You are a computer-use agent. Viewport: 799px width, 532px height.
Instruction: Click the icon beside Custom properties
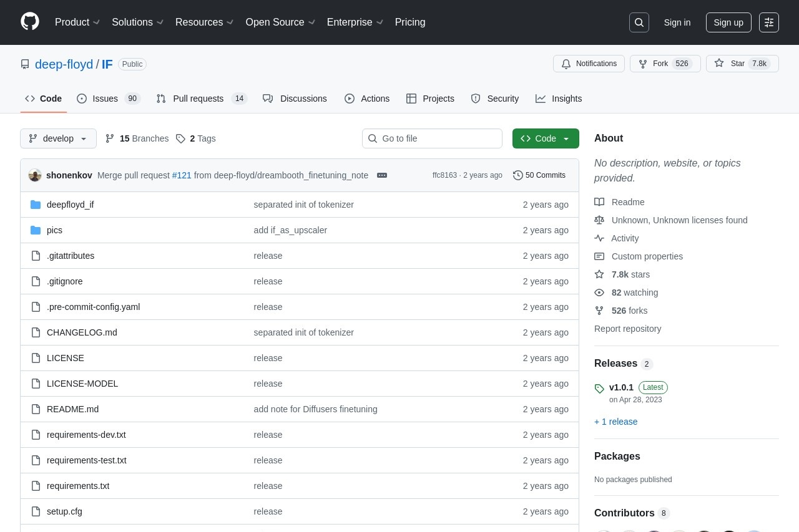click(599, 256)
